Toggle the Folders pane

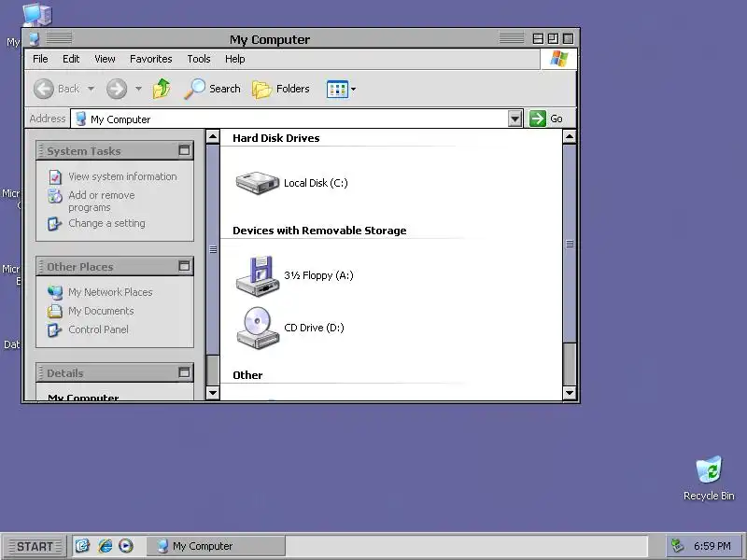(x=281, y=89)
